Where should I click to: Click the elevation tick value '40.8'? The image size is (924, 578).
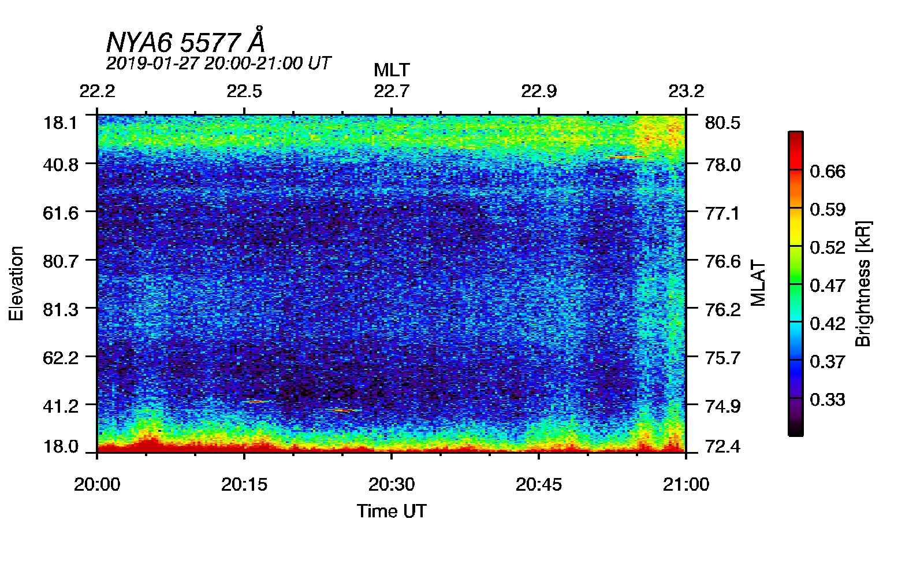pyautogui.click(x=61, y=165)
